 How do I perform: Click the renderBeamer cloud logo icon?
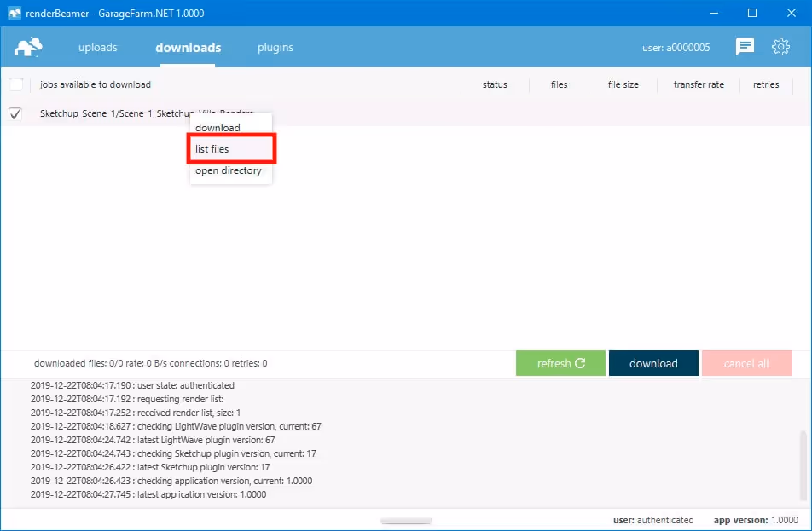point(28,47)
